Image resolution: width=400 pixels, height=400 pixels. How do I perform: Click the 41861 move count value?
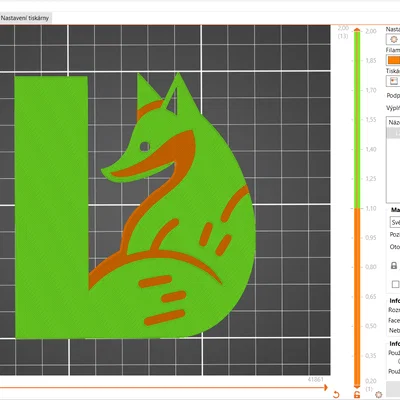pyautogui.click(x=315, y=379)
